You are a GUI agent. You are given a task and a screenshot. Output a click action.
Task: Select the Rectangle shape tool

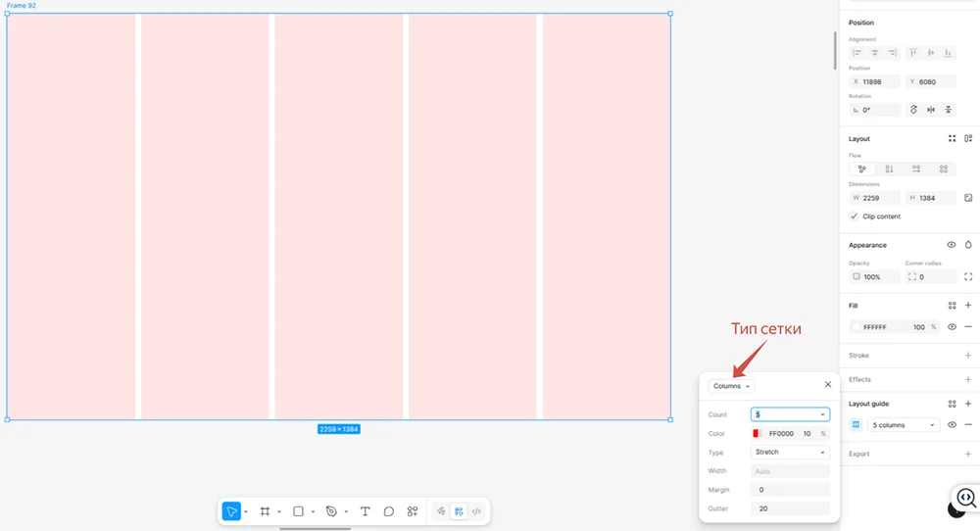coord(298,511)
